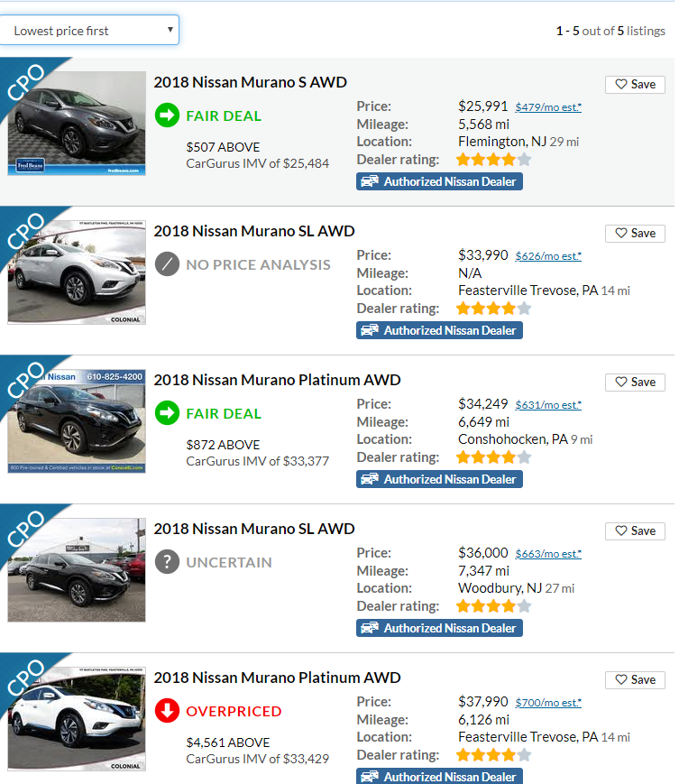
Task: Click the 'N/A' mileage value
Action: coord(470,273)
